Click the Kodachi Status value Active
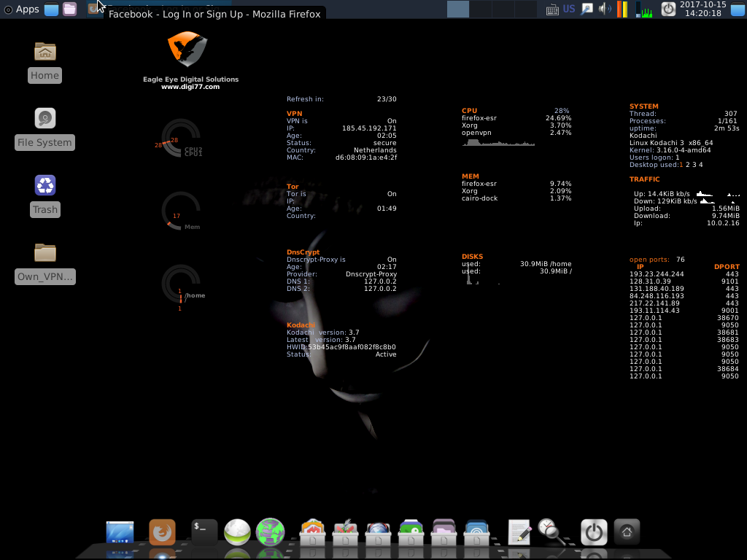 386,354
